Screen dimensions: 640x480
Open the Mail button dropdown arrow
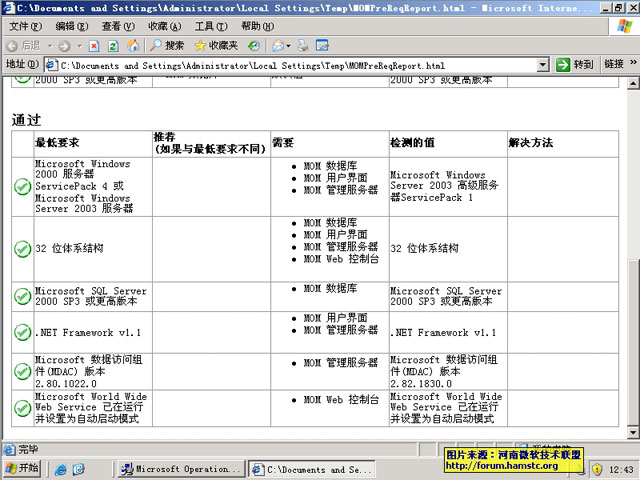coord(288,46)
